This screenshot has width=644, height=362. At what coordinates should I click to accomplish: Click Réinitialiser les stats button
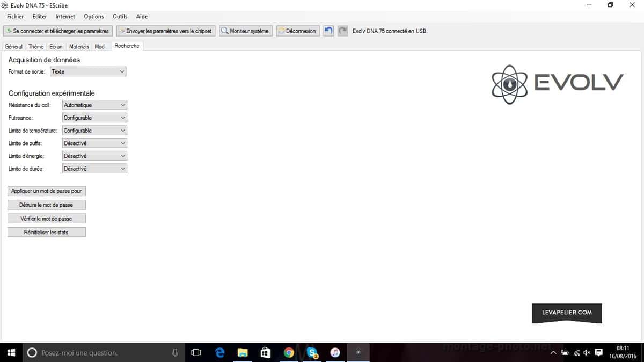(47, 233)
